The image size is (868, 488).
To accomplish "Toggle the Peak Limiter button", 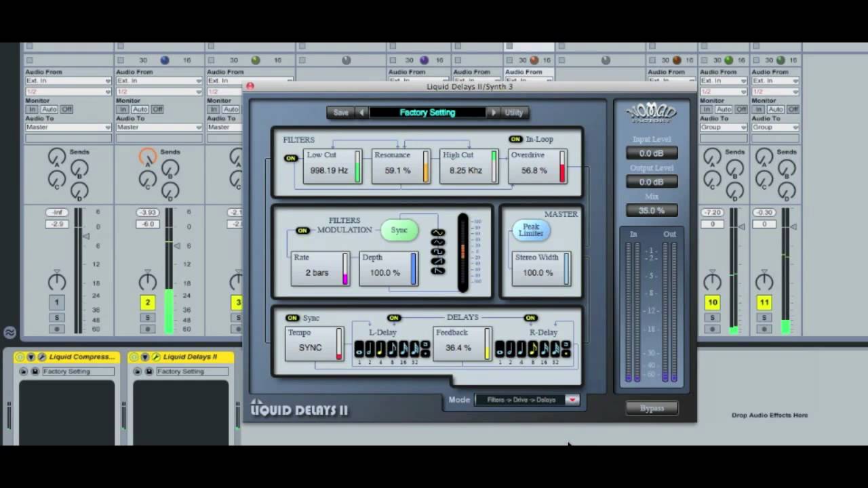I will click(531, 230).
